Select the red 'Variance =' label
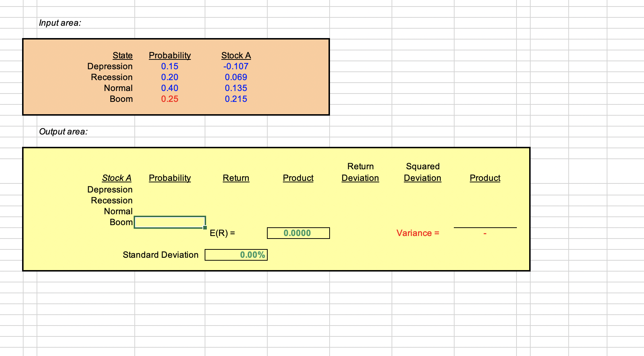This screenshot has height=356, width=644. (418, 233)
